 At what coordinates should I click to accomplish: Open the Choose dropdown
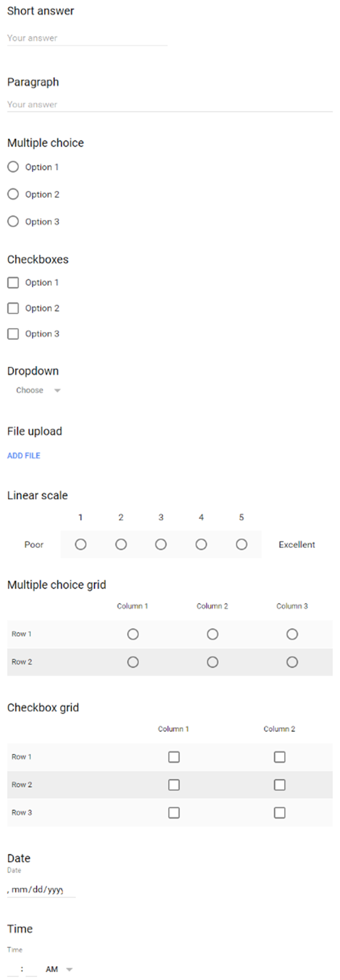click(38, 390)
